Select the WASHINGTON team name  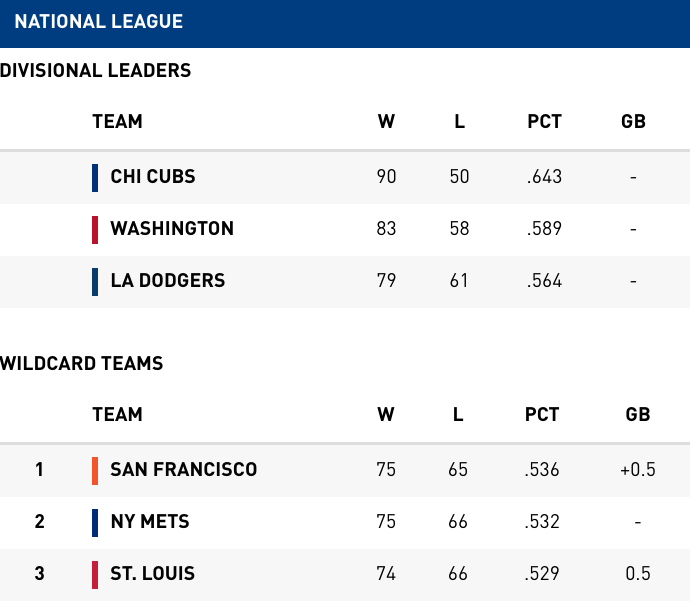[172, 228]
